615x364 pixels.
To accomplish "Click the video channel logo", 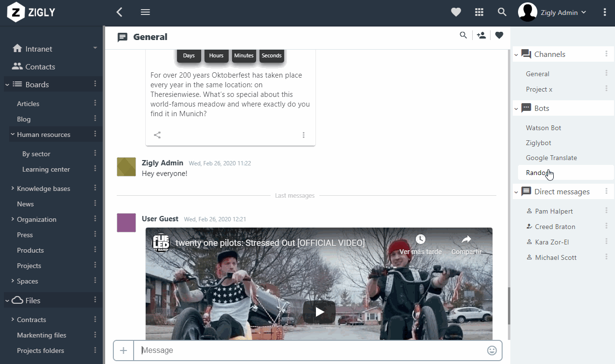I will (x=161, y=243).
